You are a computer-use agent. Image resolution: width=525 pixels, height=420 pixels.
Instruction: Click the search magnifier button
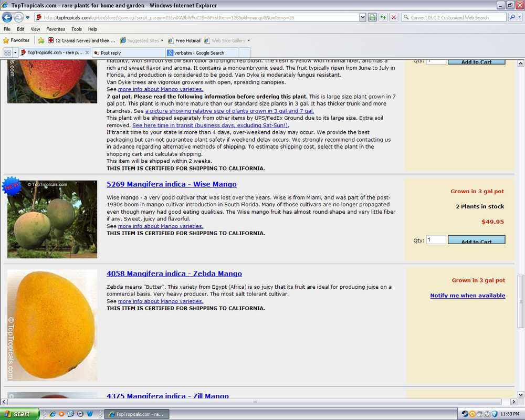[512, 17]
